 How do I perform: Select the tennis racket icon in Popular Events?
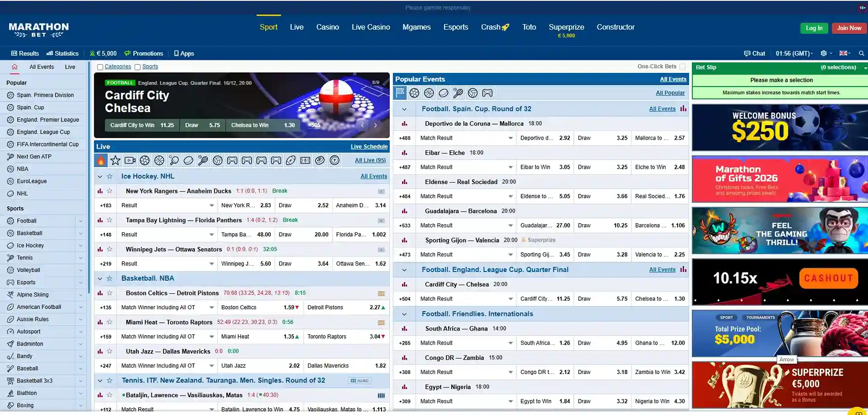tap(458, 93)
